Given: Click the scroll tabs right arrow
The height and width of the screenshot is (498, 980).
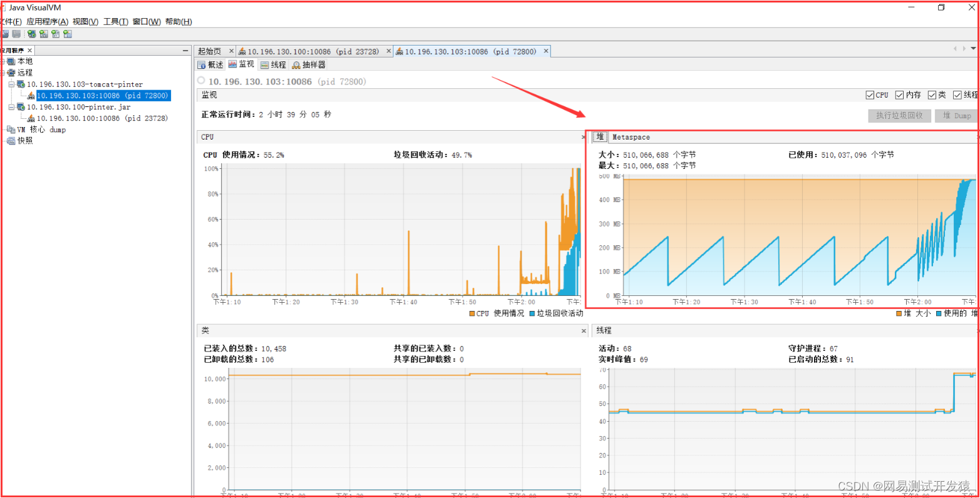Looking at the screenshot, I should 963,48.
